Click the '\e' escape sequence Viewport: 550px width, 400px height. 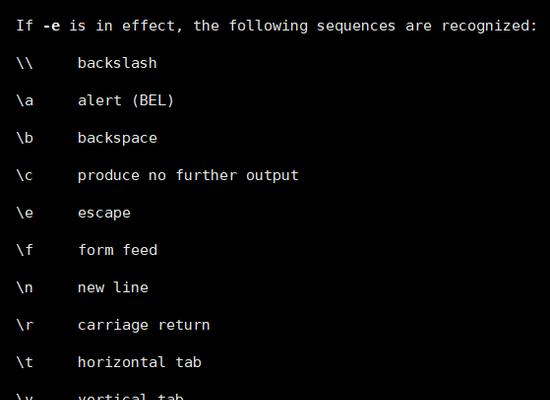pos(25,213)
